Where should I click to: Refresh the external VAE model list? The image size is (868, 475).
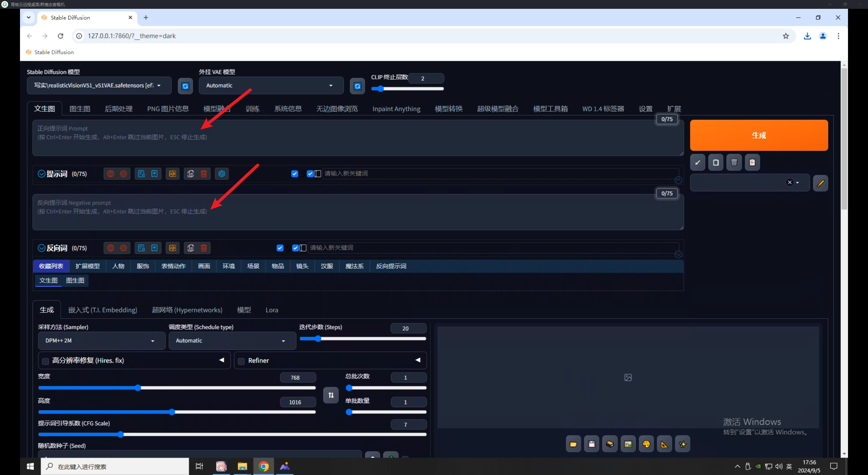tap(357, 86)
